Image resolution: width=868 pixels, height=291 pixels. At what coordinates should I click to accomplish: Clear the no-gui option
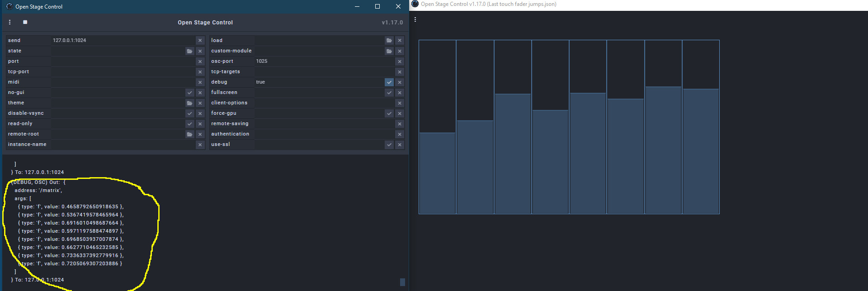(200, 93)
